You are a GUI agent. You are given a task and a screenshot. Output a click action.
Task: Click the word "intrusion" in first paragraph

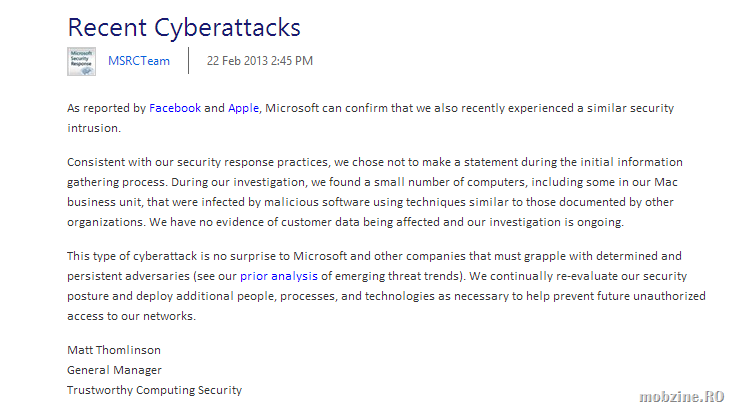tap(93, 128)
